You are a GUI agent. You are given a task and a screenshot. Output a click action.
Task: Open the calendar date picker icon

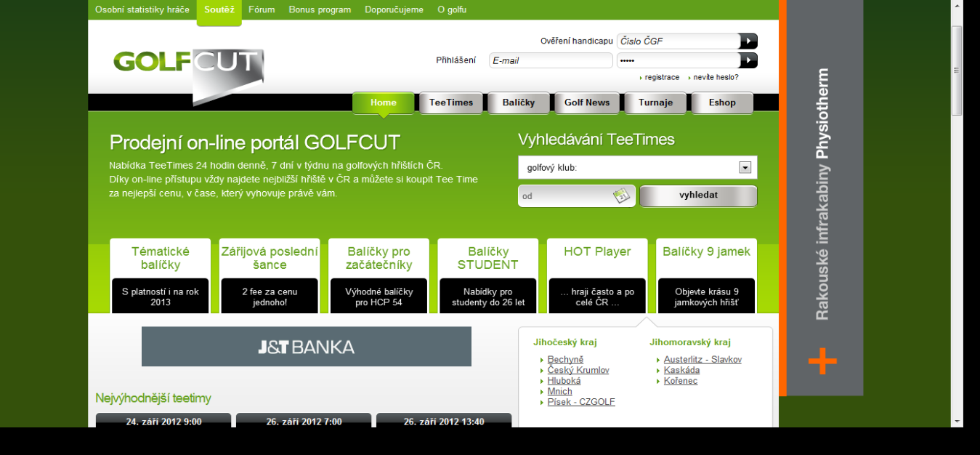coord(621,196)
